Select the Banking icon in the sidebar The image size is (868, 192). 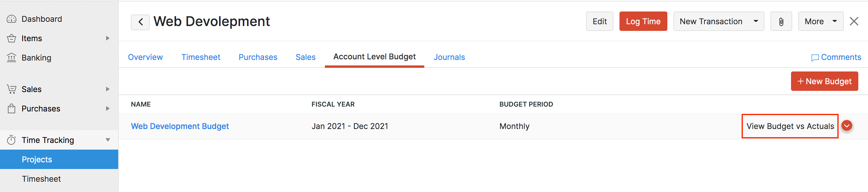tap(12, 58)
